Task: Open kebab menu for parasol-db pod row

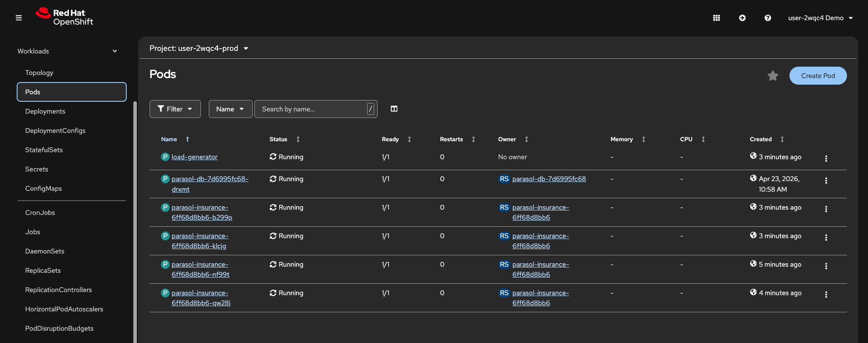Action: click(x=826, y=181)
